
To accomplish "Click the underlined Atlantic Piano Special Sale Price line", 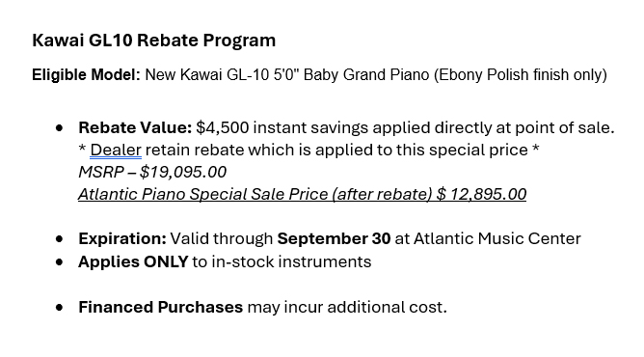I will [x=303, y=194].
